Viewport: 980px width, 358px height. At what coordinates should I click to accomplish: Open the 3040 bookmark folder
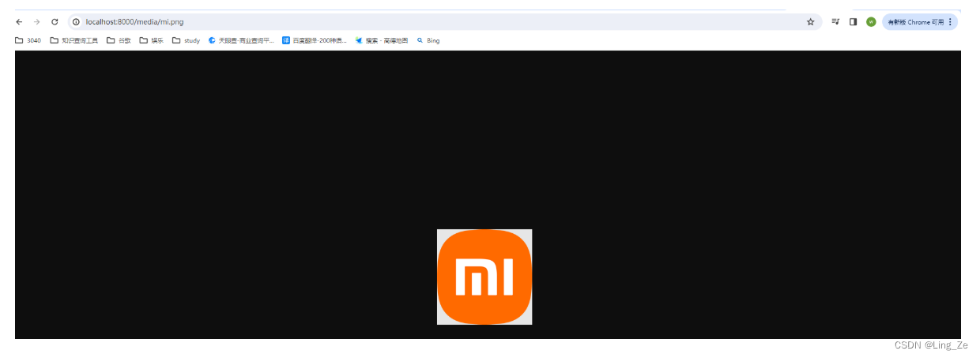pos(28,40)
